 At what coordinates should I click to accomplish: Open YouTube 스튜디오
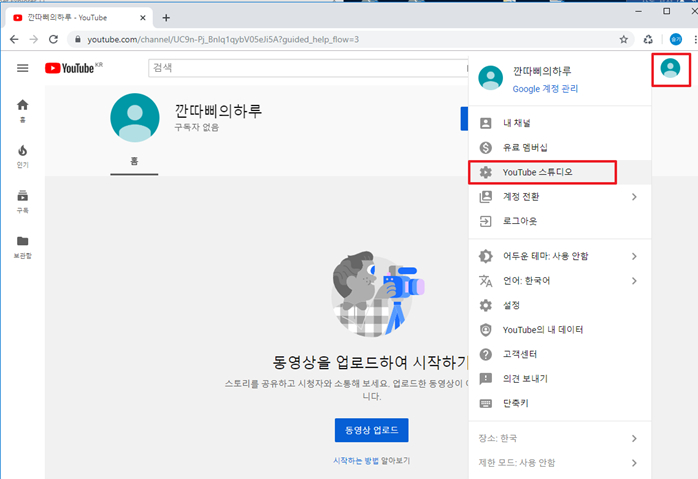click(x=560, y=172)
